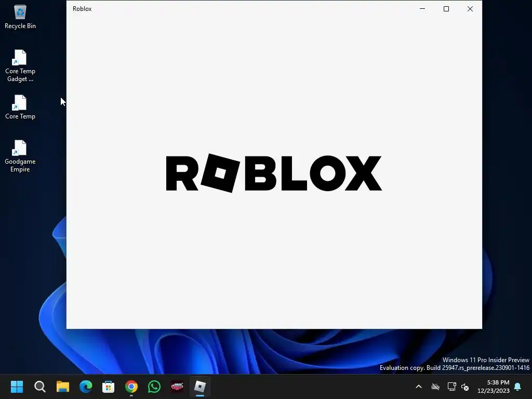Click the Roblox taskbar icon
The height and width of the screenshot is (399, 532).
coord(200,387)
